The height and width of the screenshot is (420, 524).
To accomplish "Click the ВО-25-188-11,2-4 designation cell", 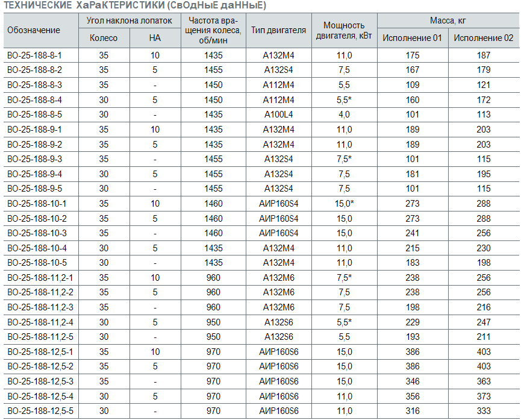I will (40, 322).
